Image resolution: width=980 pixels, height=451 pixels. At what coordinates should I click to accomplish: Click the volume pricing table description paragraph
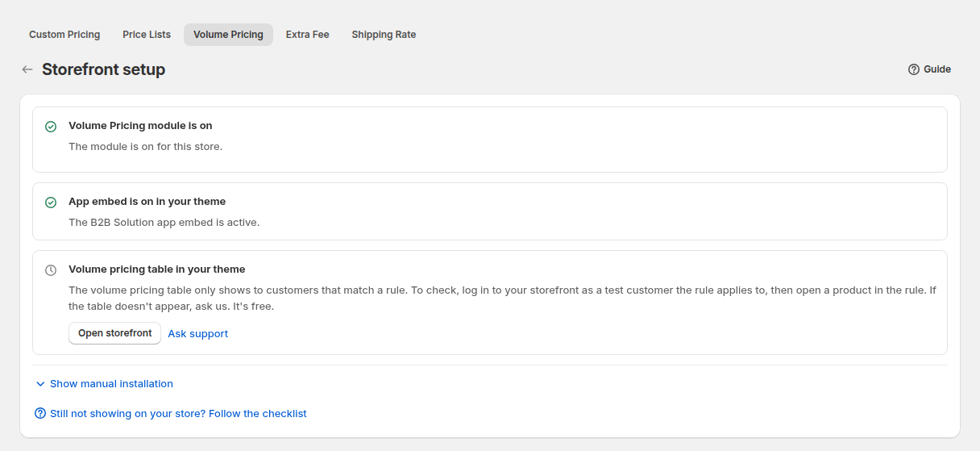tap(502, 299)
